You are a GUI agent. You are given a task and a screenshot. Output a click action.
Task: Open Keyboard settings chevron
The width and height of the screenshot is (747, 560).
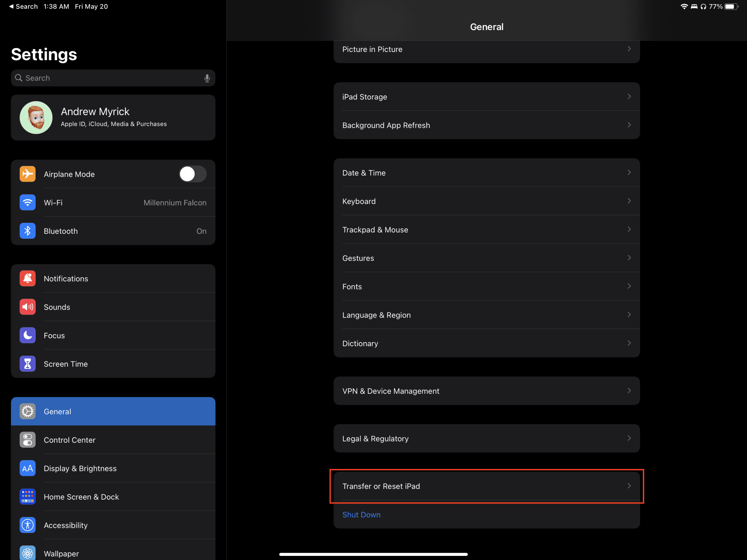(629, 201)
